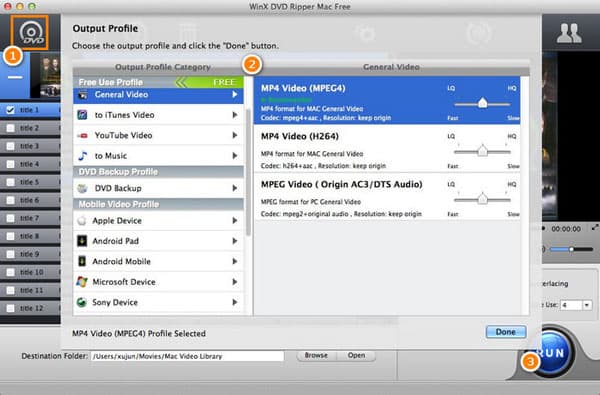
Task: Expand the DVD Backup arrow
Action: click(235, 188)
